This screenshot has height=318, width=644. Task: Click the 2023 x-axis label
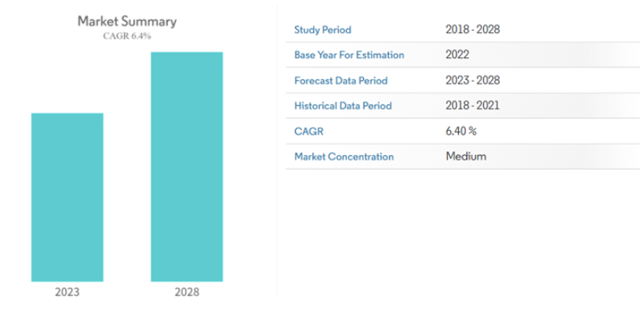(x=67, y=292)
